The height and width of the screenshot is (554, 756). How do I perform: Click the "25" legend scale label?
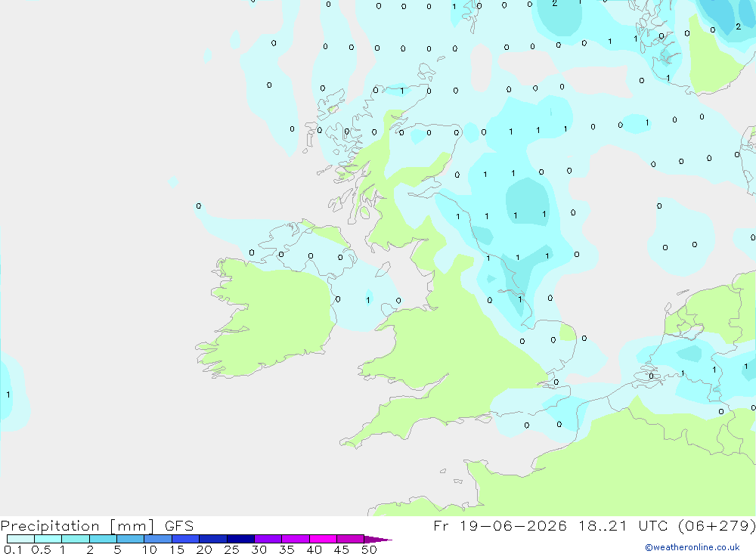(x=231, y=549)
